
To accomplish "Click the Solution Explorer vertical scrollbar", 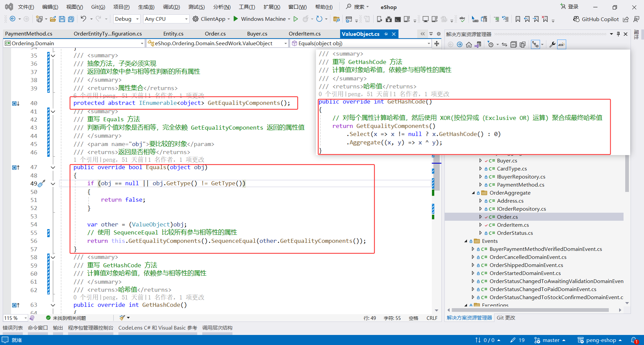I will [627, 174].
